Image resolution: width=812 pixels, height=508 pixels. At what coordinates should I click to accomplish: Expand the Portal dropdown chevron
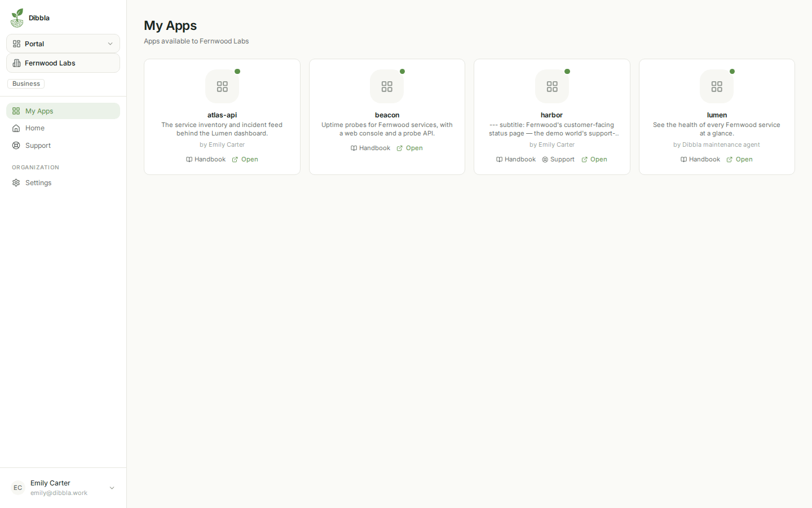coord(111,43)
